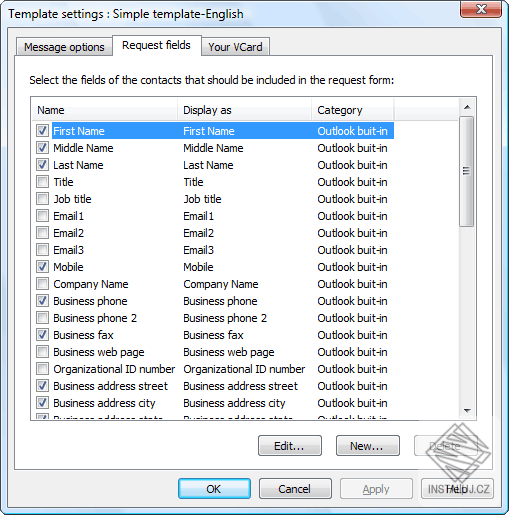This screenshot has height=516, width=509.
Task: Click the list scrollbar down arrow
Action: pos(467,411)
